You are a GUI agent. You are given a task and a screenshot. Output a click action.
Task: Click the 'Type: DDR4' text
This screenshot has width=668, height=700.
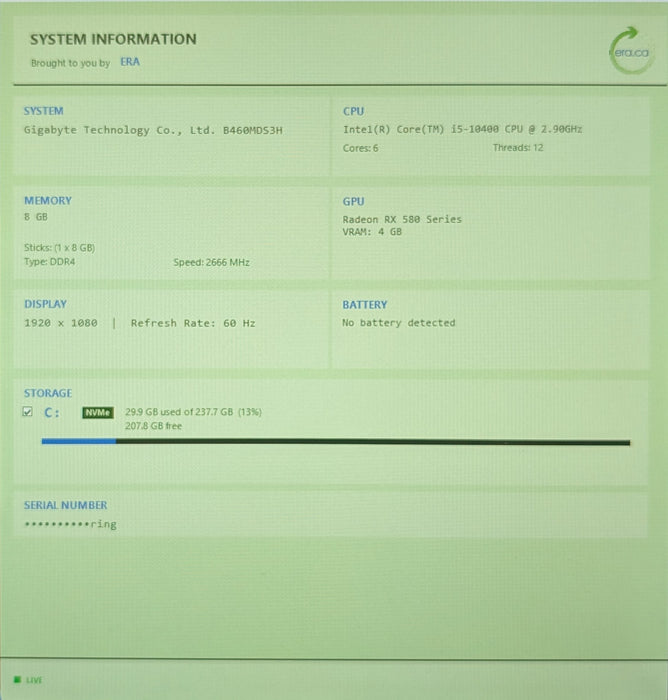pyautogui.click(x=50, y=262)
